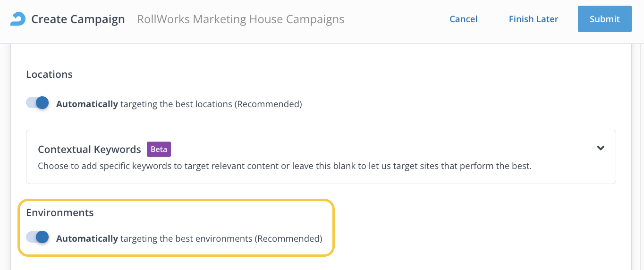Select the RollWorks Marketing House Campaigns name

point(240,19)
